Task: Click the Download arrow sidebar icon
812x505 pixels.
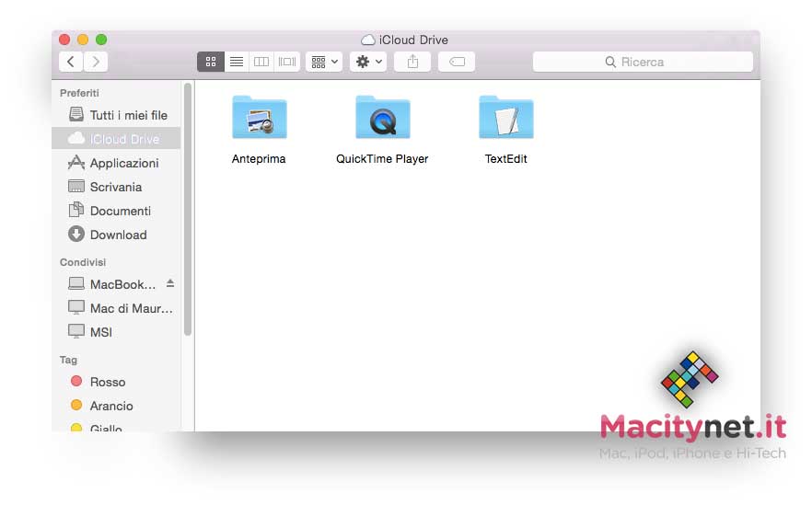Action: [76, 234]
